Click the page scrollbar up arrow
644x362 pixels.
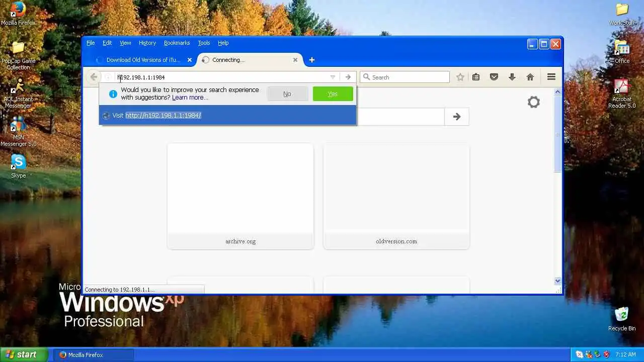[x=557, y=92]
